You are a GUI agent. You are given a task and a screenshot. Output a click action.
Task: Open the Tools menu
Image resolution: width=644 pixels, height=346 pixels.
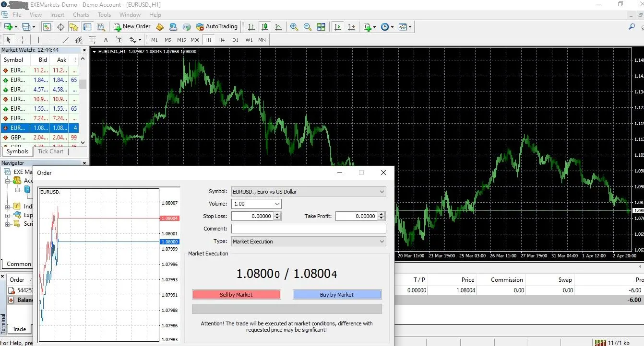(104, 15)
